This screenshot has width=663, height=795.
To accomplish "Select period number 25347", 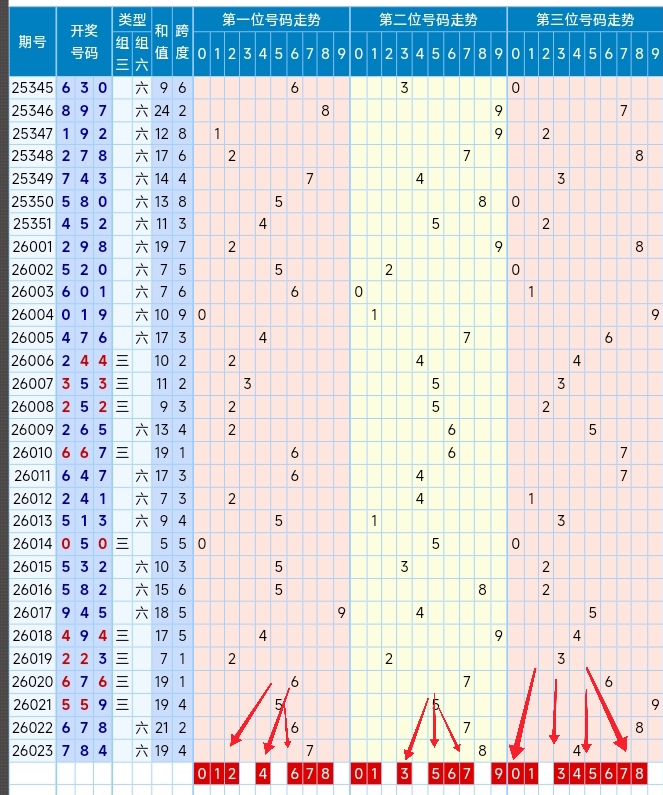I will 32,133.
